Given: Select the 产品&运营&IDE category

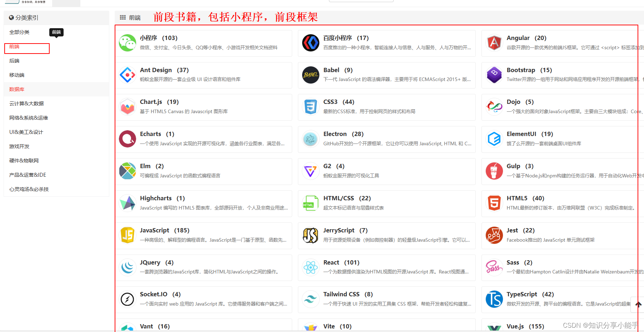Looking at the screenshot, I should tap(28, 175).
